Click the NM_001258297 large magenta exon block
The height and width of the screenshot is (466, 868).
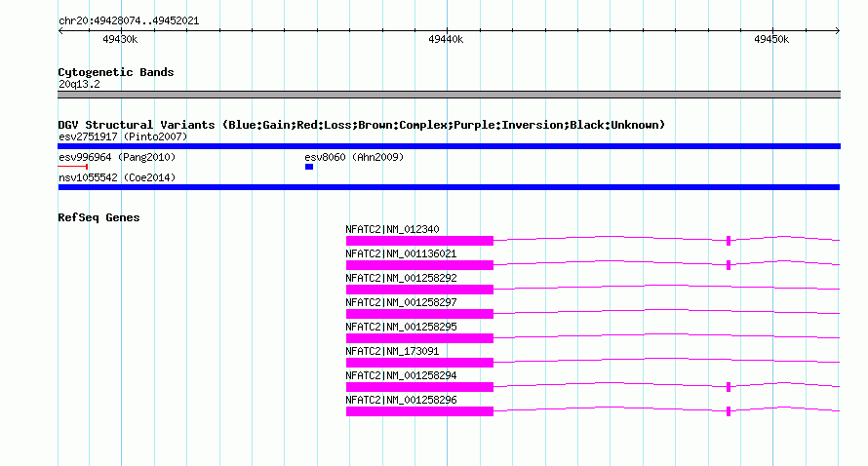point(419,314)
